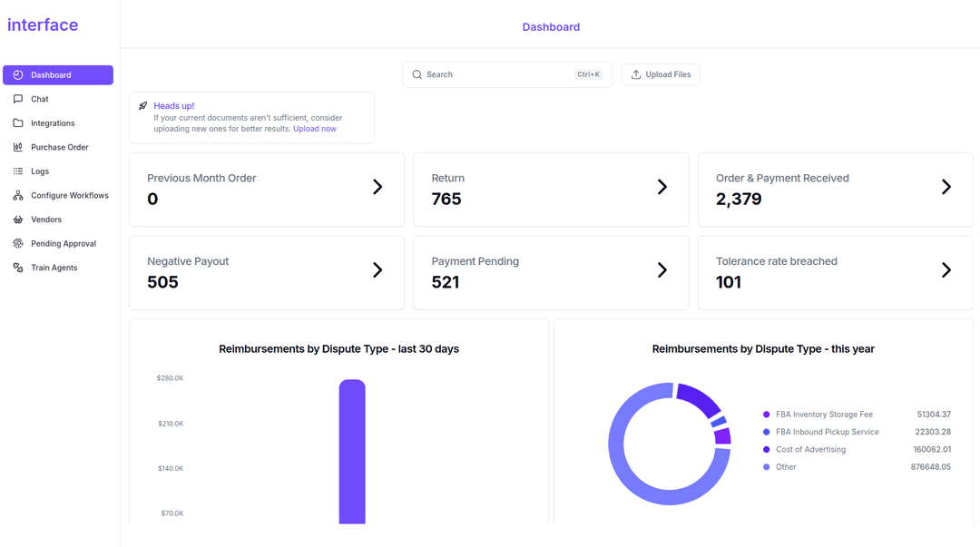Open the Chat menu item

[58, 99]
